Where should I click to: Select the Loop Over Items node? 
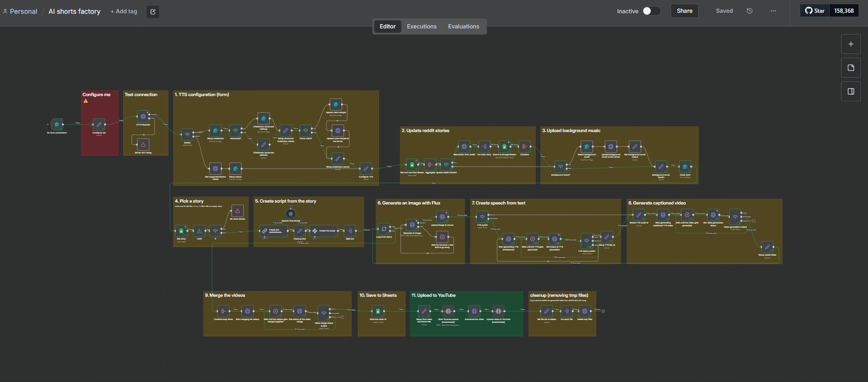point(384,229)
